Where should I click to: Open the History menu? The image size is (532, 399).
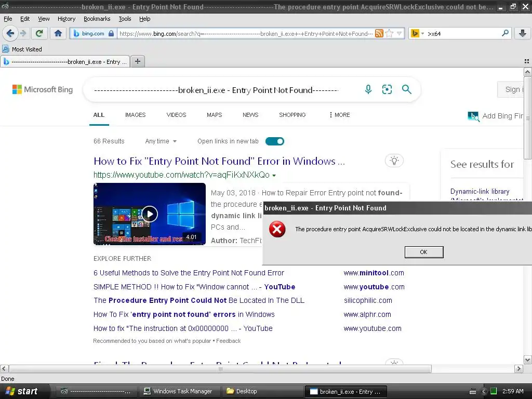pos(66,19)
